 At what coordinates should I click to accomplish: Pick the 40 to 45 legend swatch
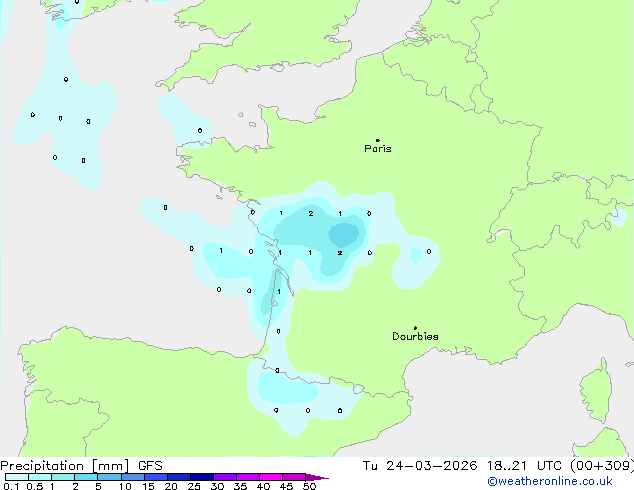(x=271, y=477)
